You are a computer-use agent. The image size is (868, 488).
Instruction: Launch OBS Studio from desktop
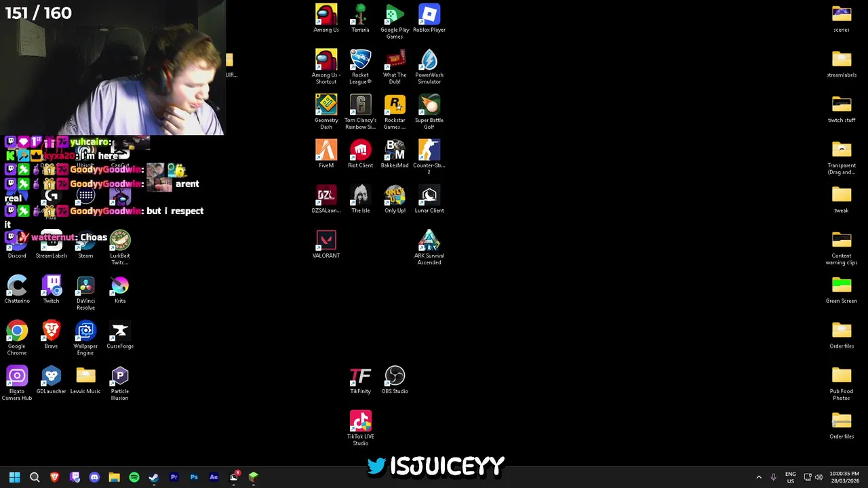(x=395, y=380)
